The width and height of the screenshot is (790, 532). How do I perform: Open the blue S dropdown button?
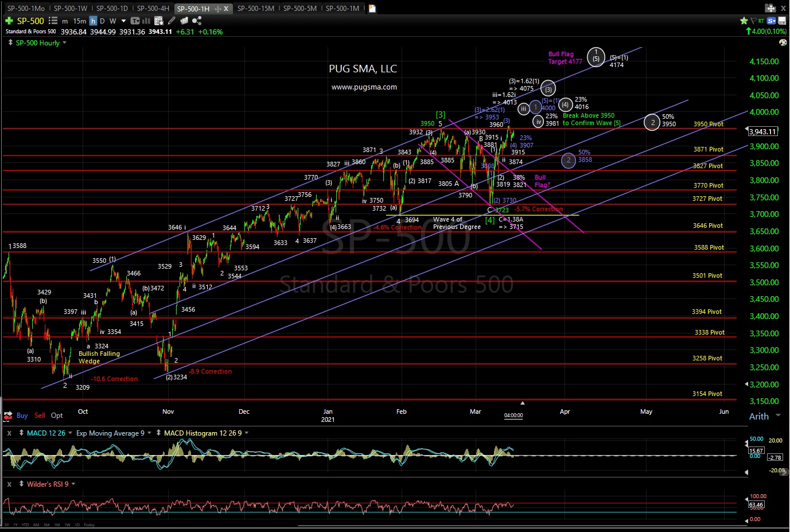coord(772,21)
